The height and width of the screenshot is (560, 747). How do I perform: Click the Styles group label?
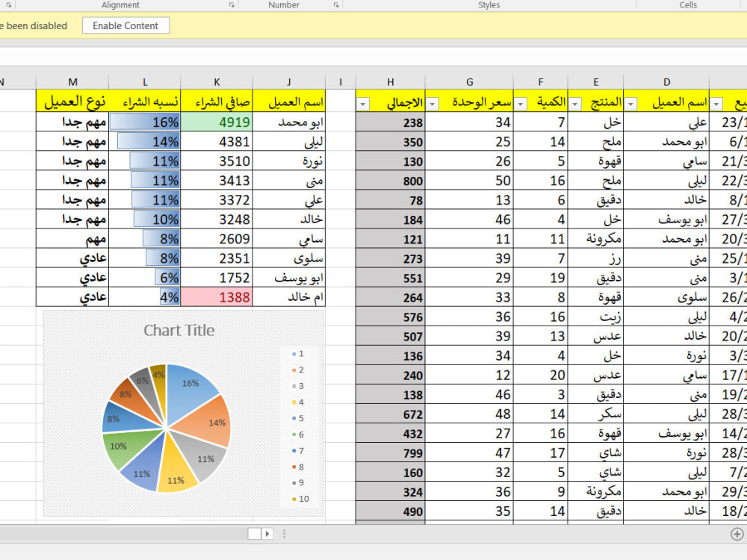pos(489,4)
